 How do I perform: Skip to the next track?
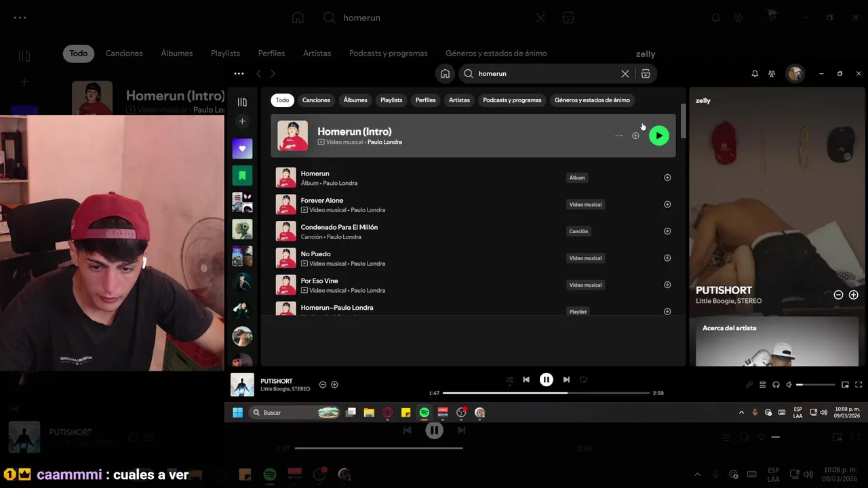[x=566, y=380]
